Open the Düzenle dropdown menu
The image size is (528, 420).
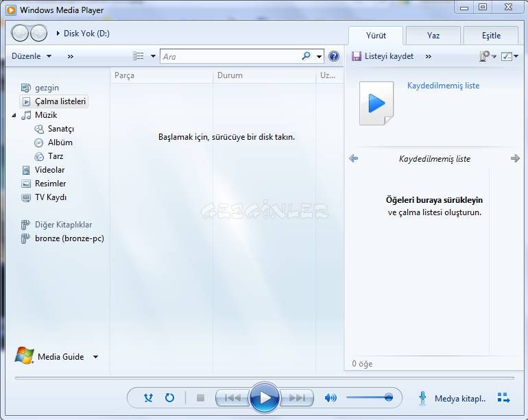32,56
